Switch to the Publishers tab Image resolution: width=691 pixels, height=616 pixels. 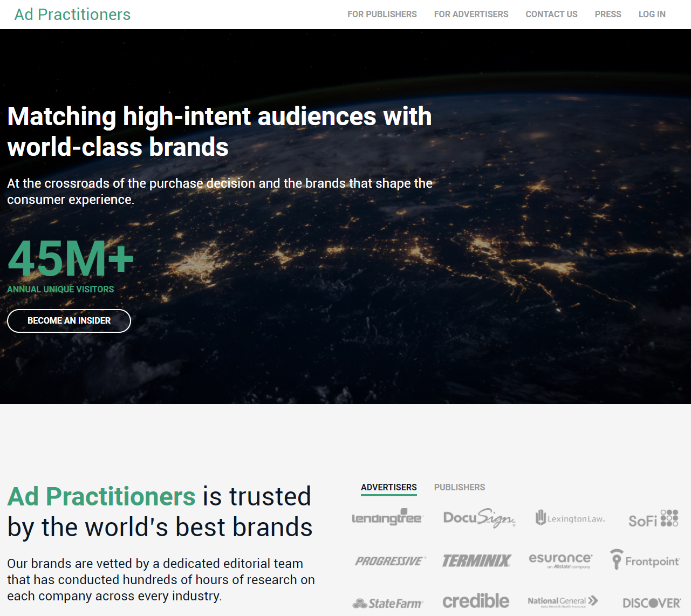point(460,487)
